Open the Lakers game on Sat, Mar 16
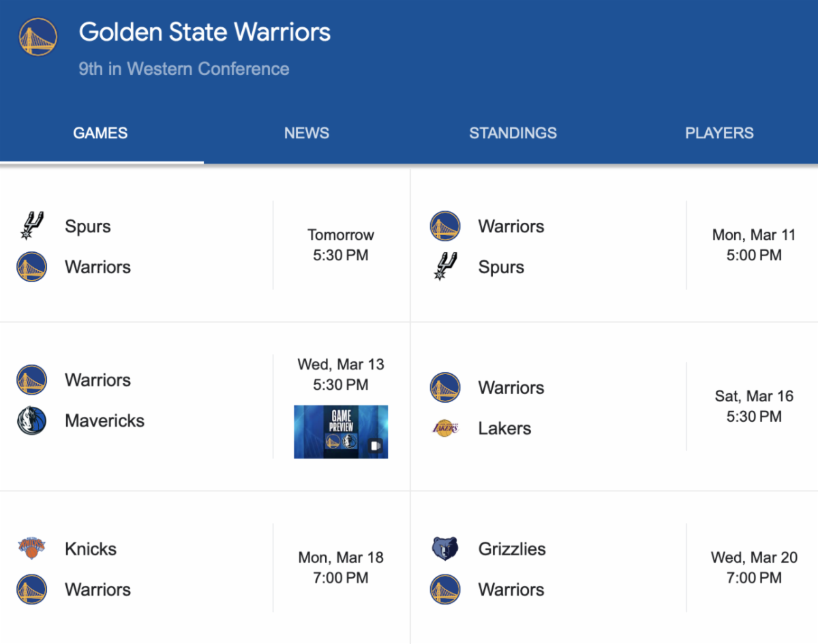 [x=754, y=406]
